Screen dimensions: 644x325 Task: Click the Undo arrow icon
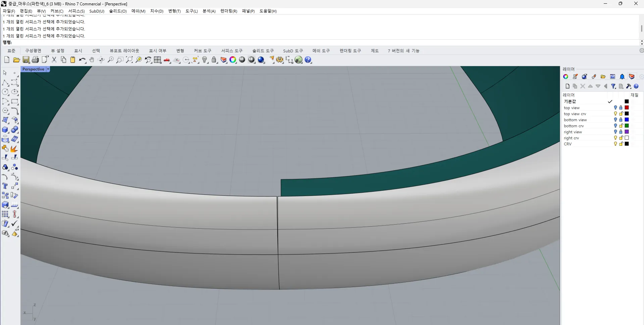click(82, 60)
